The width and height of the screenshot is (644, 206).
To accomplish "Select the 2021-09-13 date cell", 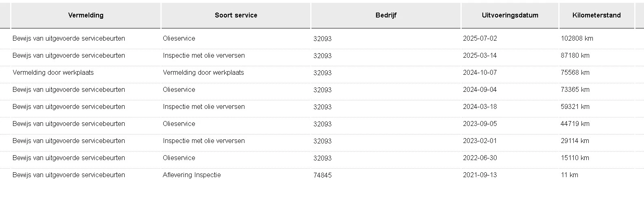I will pyautogui.click(x=480, y=175).
